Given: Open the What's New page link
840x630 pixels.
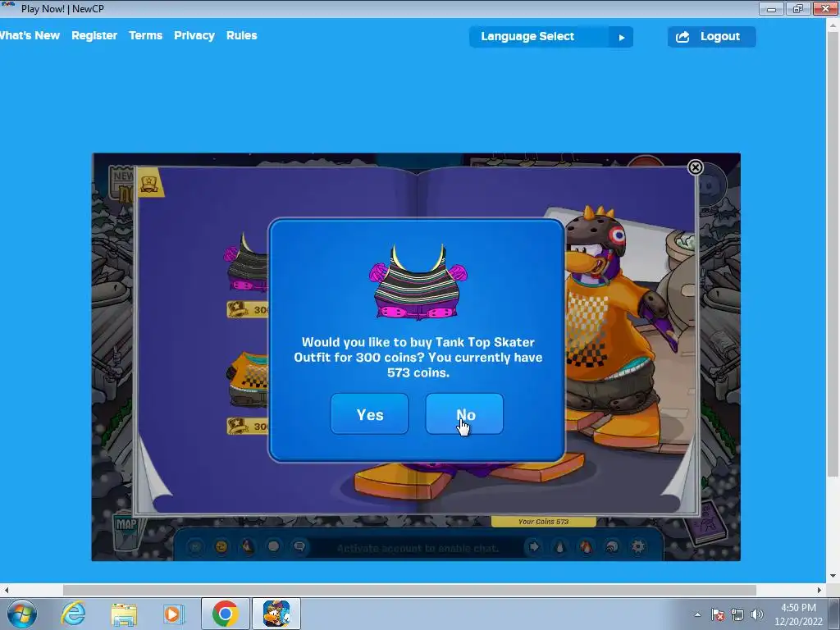Looking at the screenshot, I should pos(30,35).
